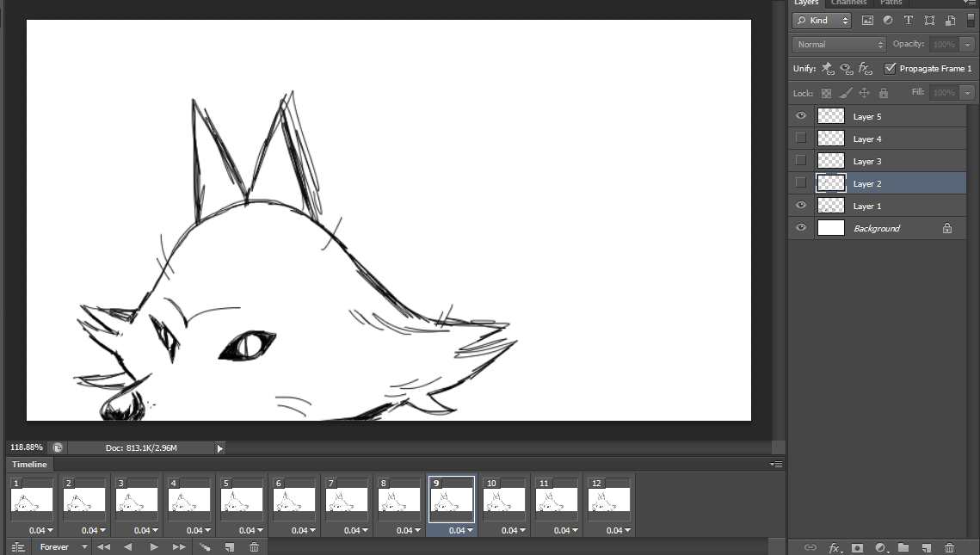The image size is (980, 555).
Task: Filter layers by adjustment layers icon
Action: tap(887, 20)
